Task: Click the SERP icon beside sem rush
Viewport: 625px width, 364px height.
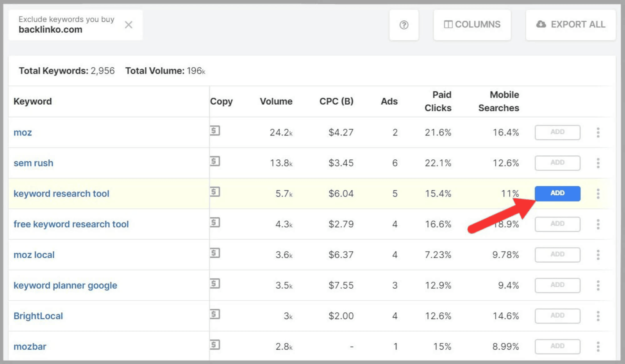Action: tap(215, 161)
